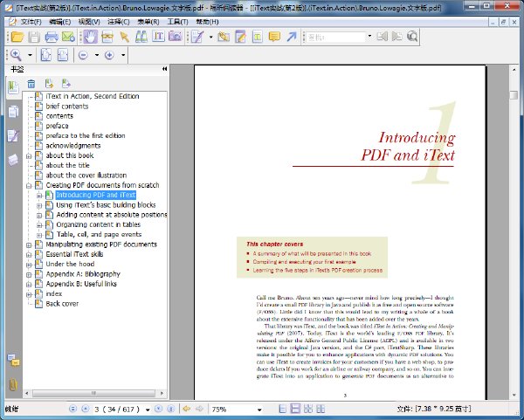524x420 pixels.
Task: Click the search text input field
Action: [x=335, y=37]
